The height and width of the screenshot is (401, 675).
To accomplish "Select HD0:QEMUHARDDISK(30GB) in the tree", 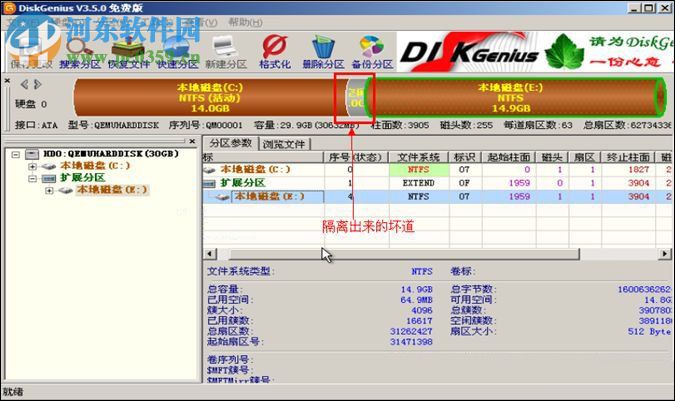I will pos(111,154).
